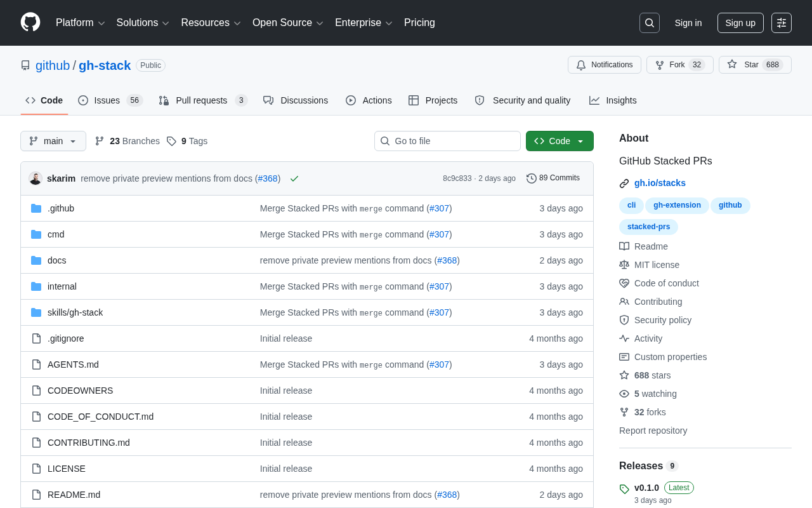Click the pulse icon next to Activity

point(624,338)
